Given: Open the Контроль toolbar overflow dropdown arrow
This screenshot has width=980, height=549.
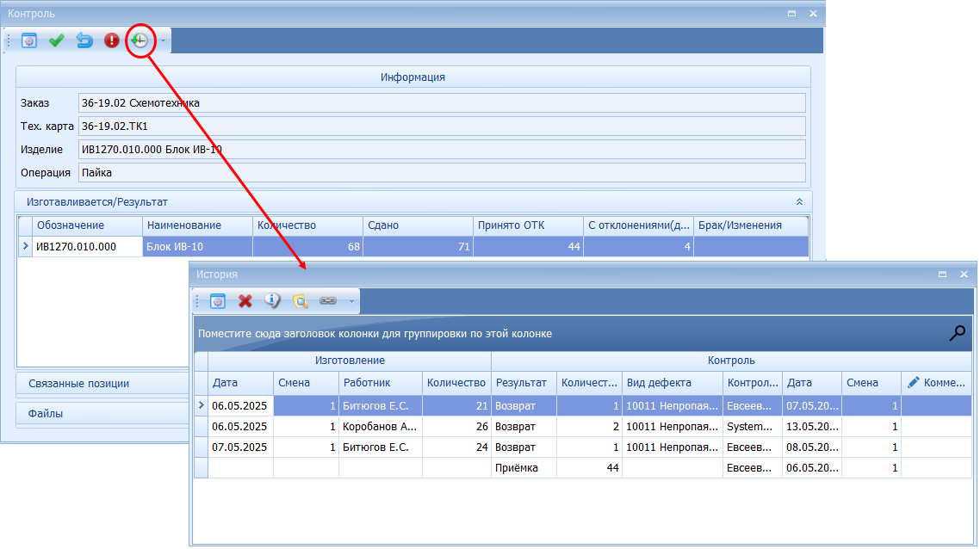Looking at the screenshot, I should 163,40.
